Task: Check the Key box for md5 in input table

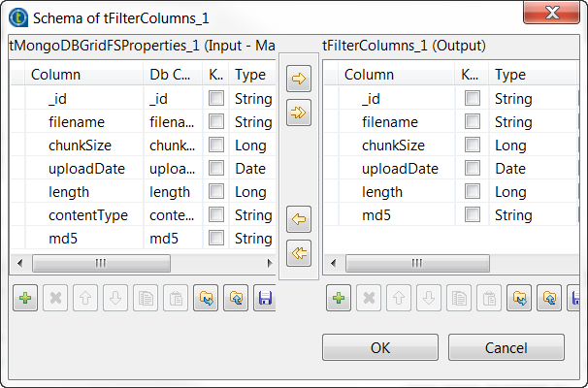Action: pos(216,239)
